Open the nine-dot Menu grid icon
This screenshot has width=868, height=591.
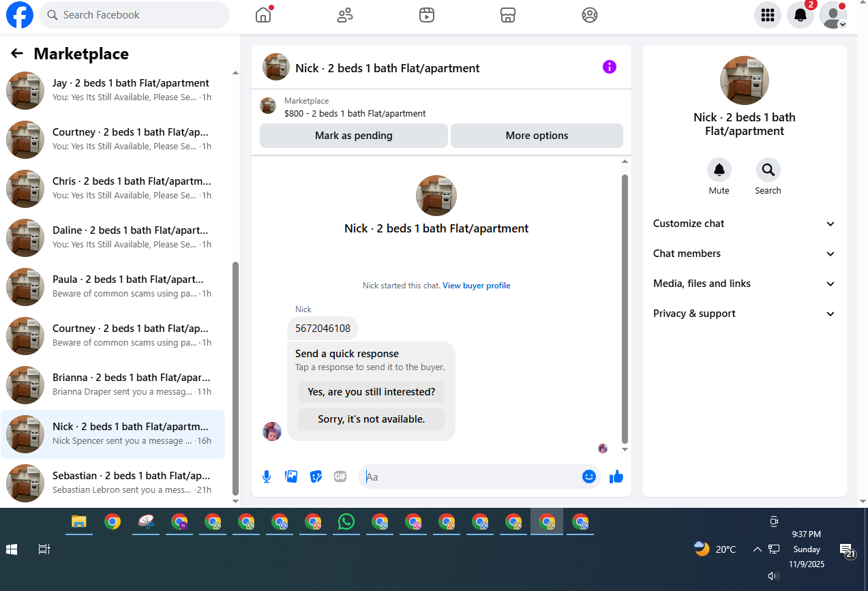pyautogui.click(x=768, y=15)
